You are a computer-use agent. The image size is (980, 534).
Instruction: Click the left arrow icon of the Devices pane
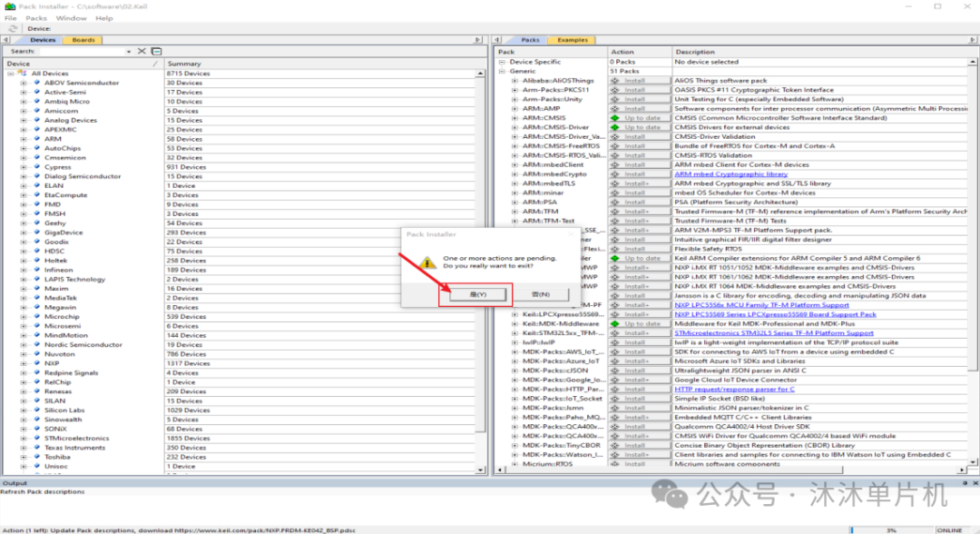click(x=6, y=40)
